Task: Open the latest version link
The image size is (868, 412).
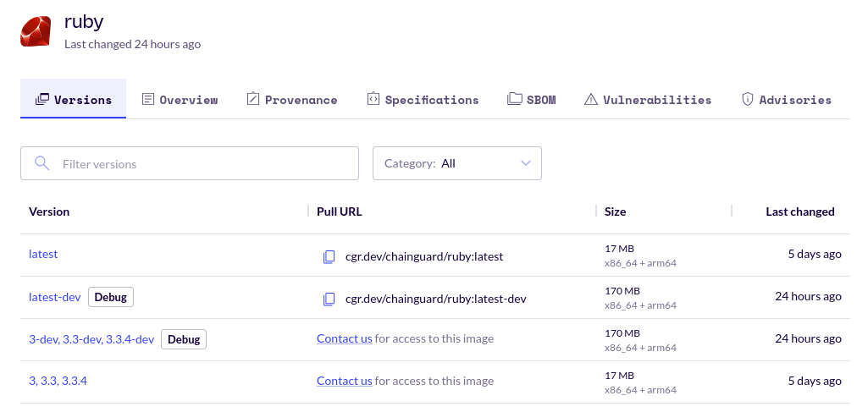Action: point(43,254)
